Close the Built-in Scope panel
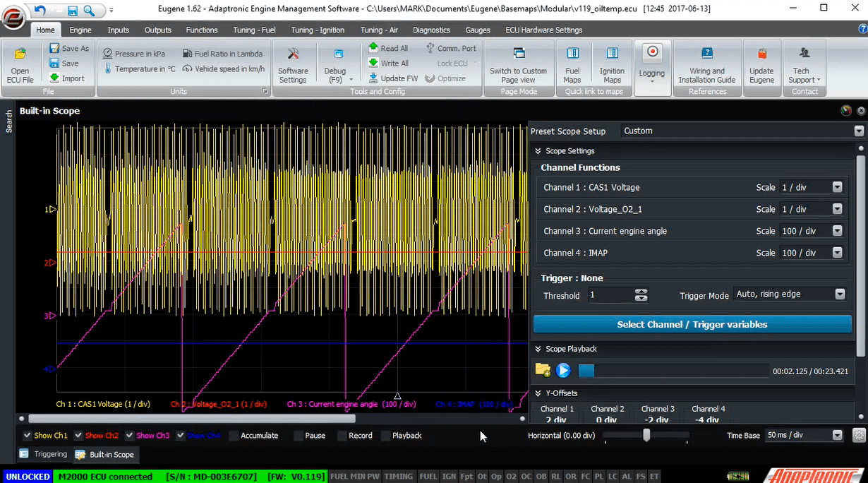This screenshot has width=868, height=483. pos(861,111)
